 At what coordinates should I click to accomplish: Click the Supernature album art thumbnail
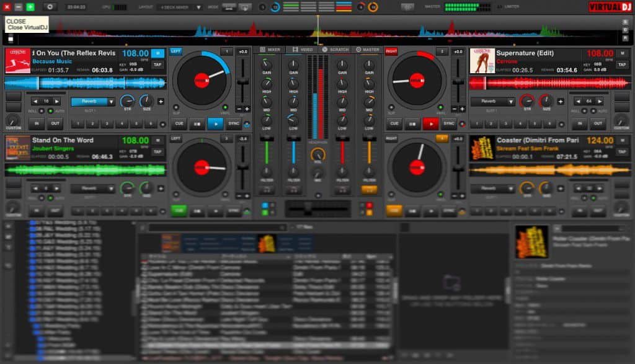pyautogui.click(x=481, y=61)
